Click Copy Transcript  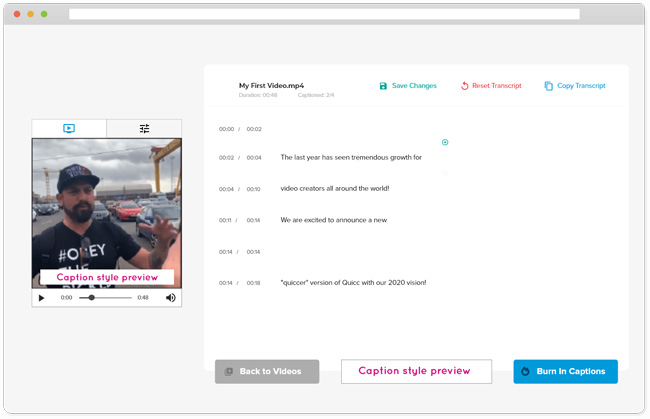pos(575,86)
